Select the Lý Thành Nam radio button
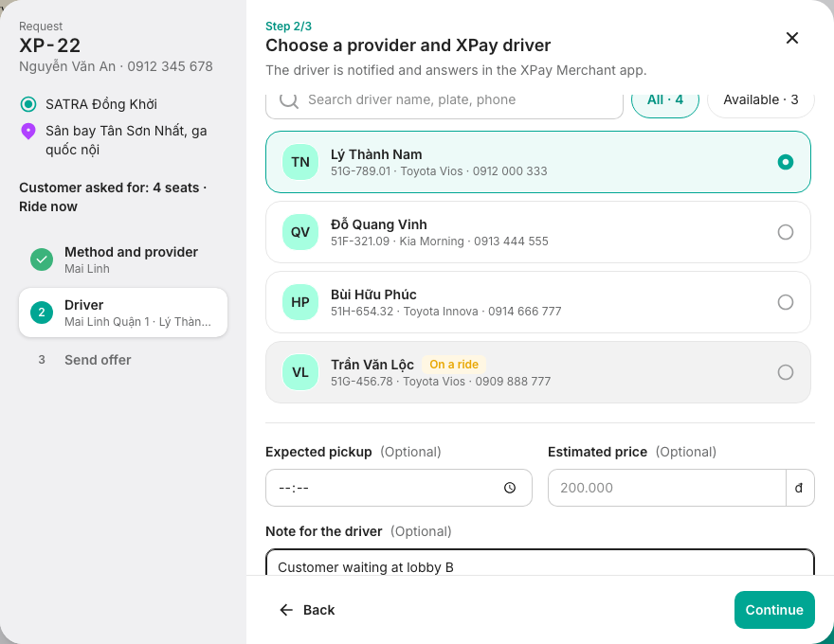 (786, 162)
